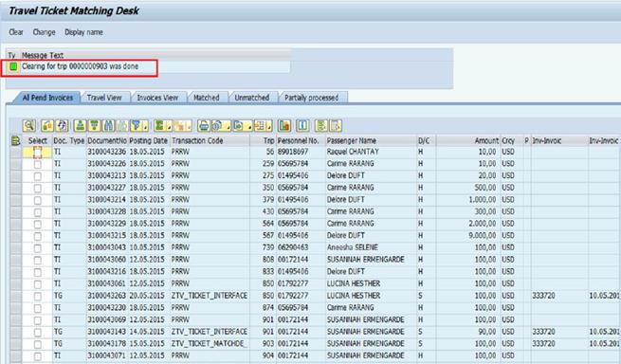Apply the Set Filter funnel icon
The image size is (621, 364).
pos(136,125)
